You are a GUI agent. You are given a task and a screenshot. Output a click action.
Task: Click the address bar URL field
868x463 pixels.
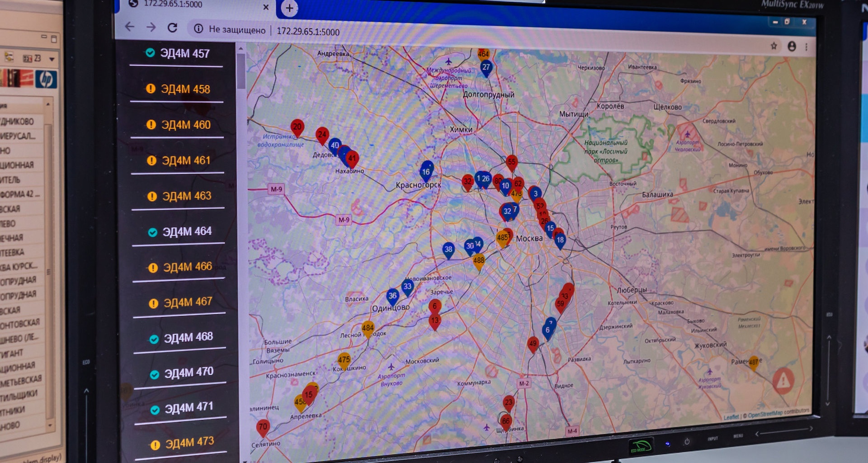pos(308,32)
